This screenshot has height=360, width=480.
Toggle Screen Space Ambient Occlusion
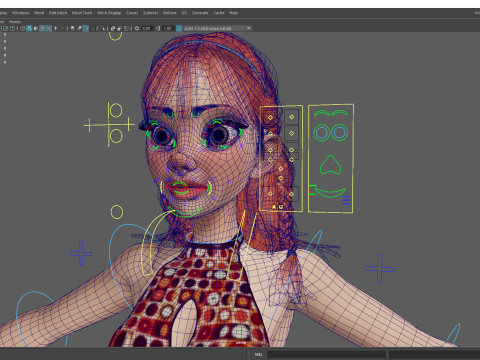click(72, 28)
